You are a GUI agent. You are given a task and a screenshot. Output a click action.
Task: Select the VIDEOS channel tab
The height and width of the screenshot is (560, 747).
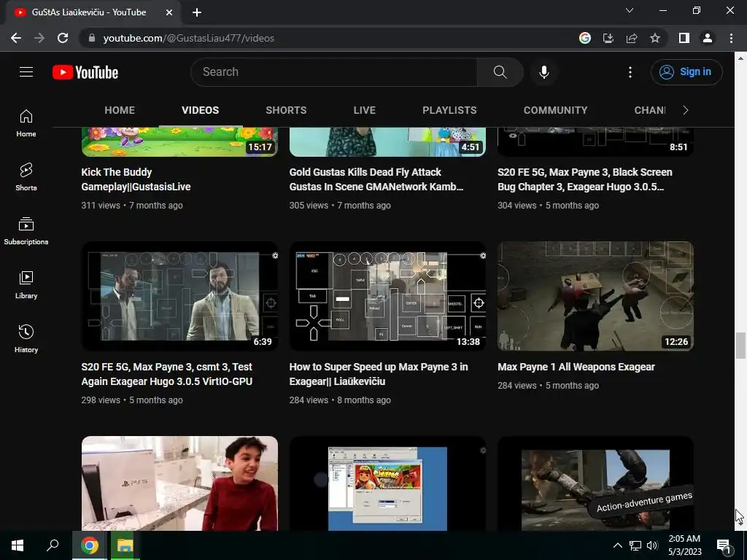pyautogui.click(x=200, y=110)
